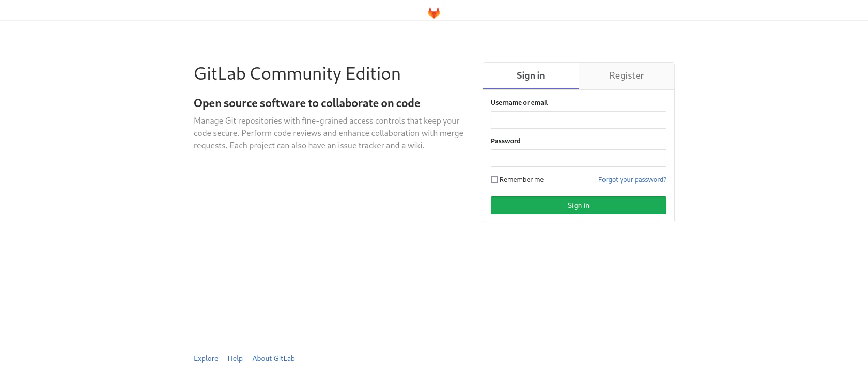Click the 'Password' field label

tap(506, 141)
